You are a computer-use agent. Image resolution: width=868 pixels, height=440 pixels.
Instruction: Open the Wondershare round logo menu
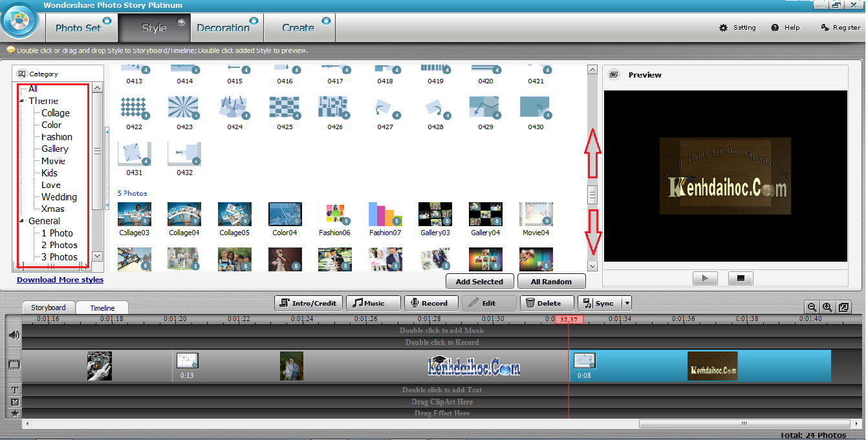tap(21, 21)
